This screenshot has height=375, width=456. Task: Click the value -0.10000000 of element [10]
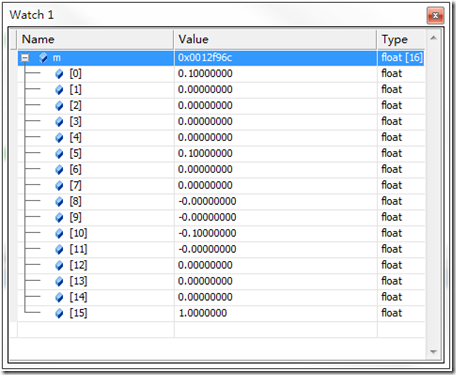point(207,234)
